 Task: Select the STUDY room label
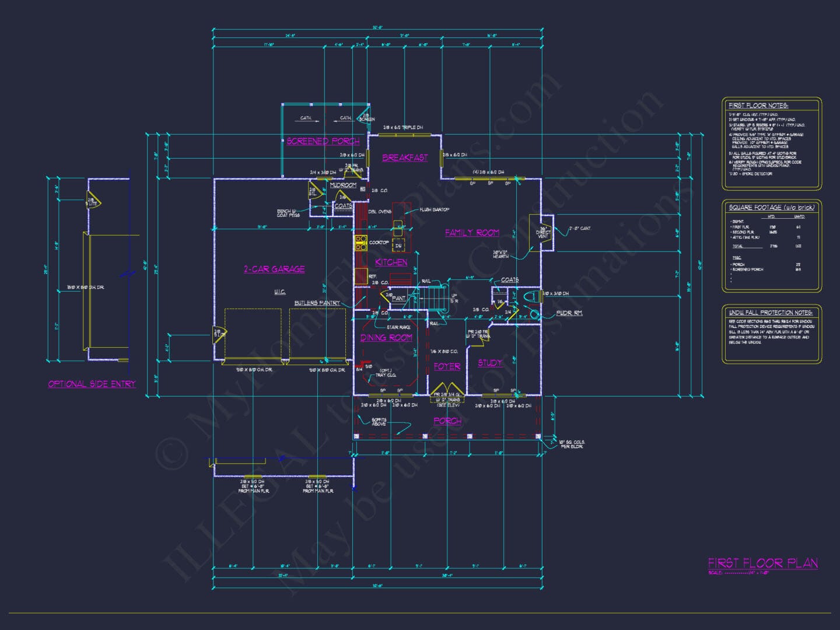coord(490,362)
